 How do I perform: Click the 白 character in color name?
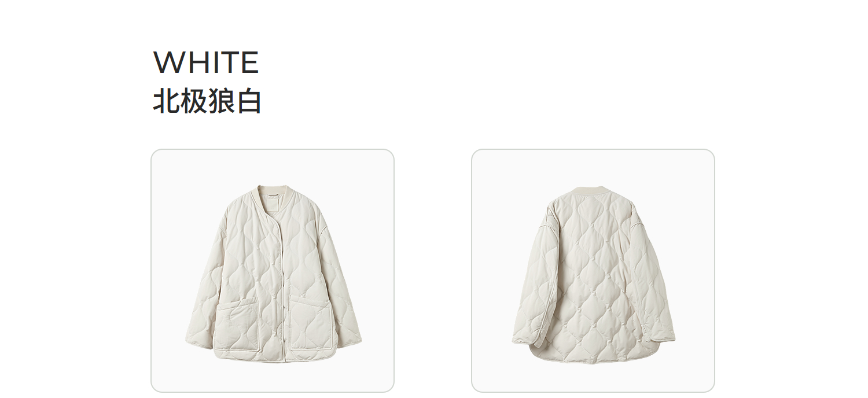[249, 102]
